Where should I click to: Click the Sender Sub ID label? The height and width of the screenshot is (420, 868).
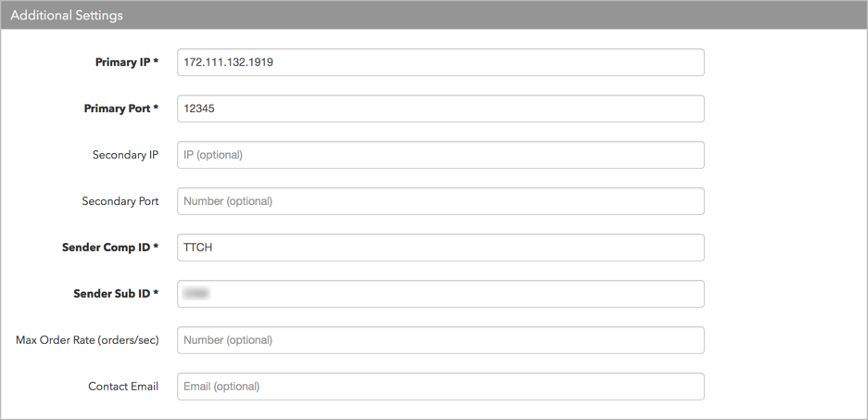pyautogui.click(x=111, y=294)
